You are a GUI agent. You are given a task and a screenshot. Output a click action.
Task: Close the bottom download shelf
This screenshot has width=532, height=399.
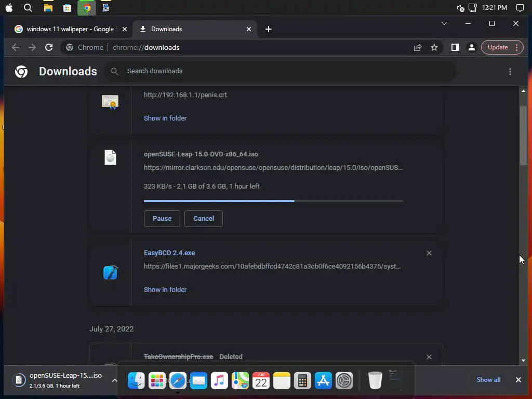pyautogui.click(x=518, y=380)
